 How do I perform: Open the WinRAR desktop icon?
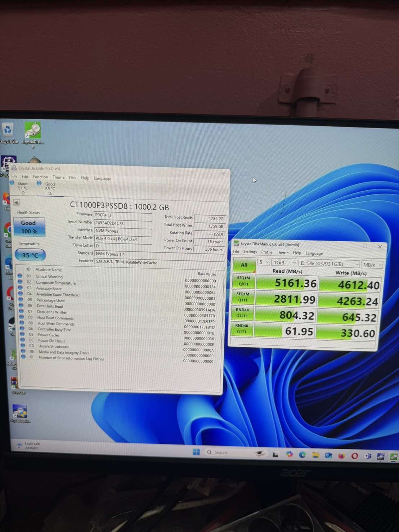point(16,385)
